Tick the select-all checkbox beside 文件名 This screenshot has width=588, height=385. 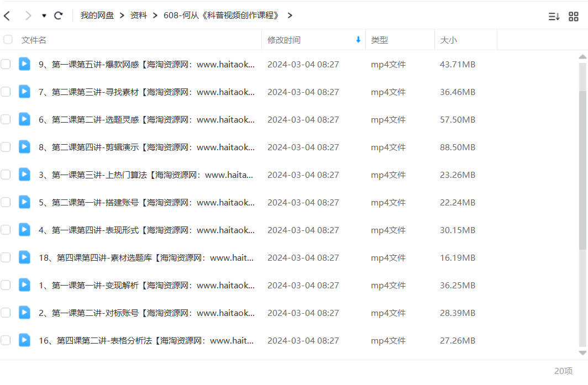coord(8,39)
